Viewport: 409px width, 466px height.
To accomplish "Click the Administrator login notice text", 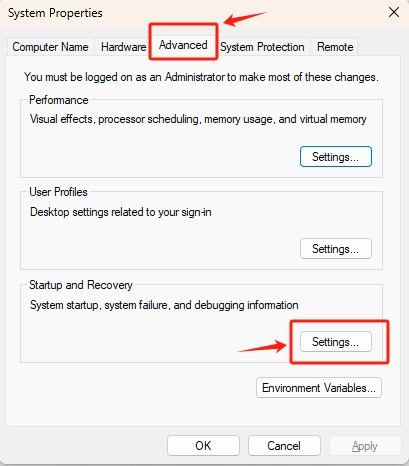I will (x=201, y=77).
